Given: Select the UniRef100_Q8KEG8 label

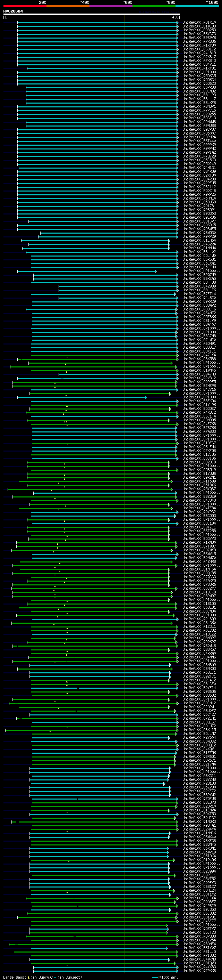Looking at the screenshot, I should point(199,841).
